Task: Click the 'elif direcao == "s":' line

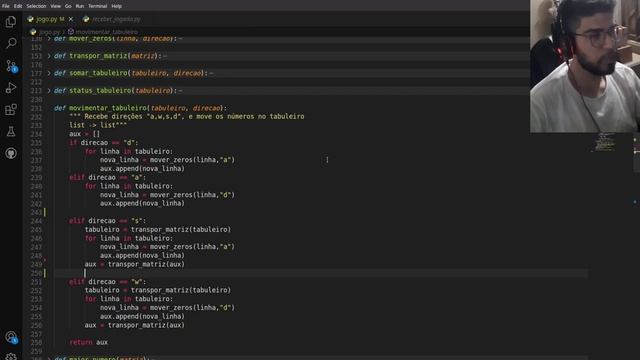Action: click(108, 221)
